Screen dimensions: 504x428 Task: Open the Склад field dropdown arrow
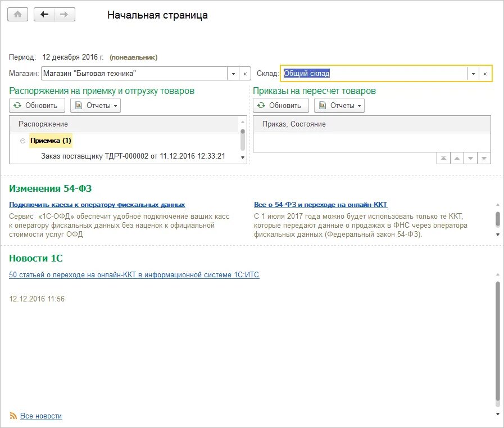point(473,74)
